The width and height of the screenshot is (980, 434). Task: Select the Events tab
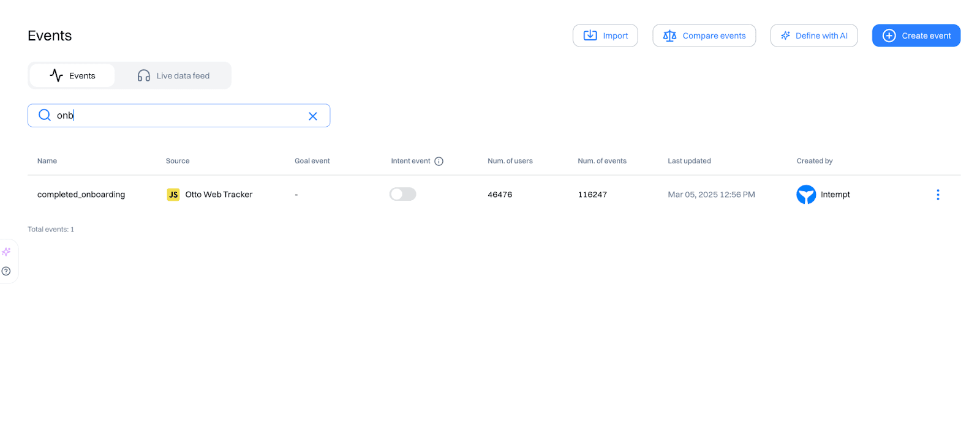pos(72,76)
